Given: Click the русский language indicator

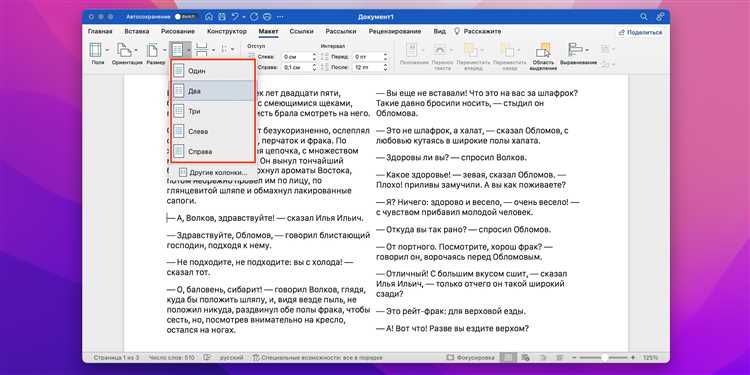Looking at the screenshot, I should pos(232,357).
